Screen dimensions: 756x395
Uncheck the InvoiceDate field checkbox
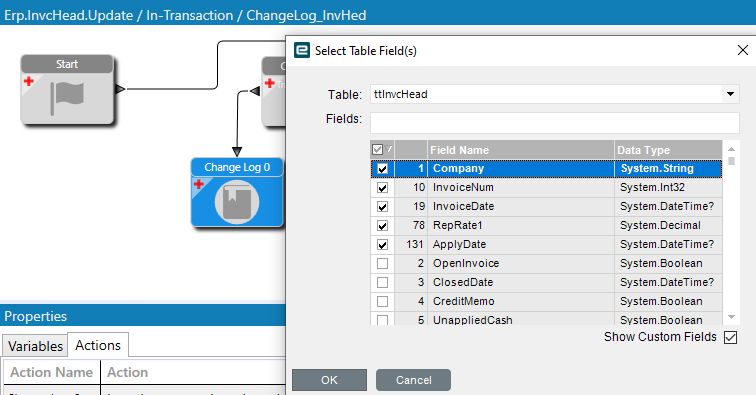(x=382, y=206)
